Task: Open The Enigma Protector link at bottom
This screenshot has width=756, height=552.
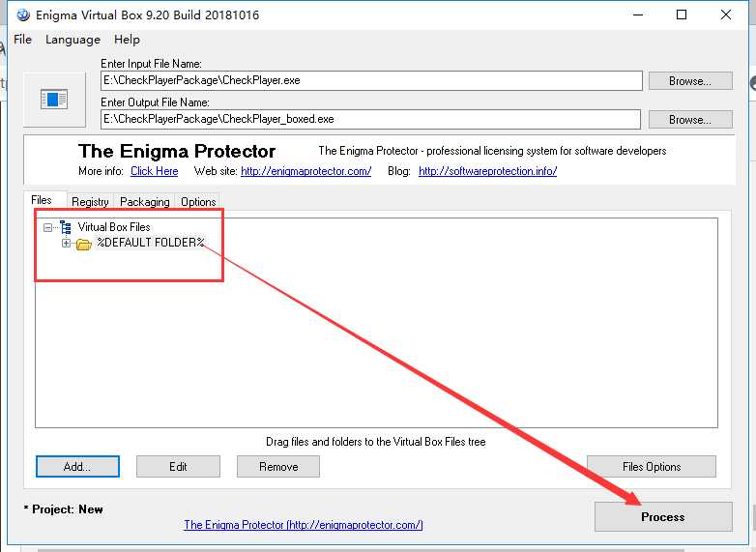Action: point(304,525)
